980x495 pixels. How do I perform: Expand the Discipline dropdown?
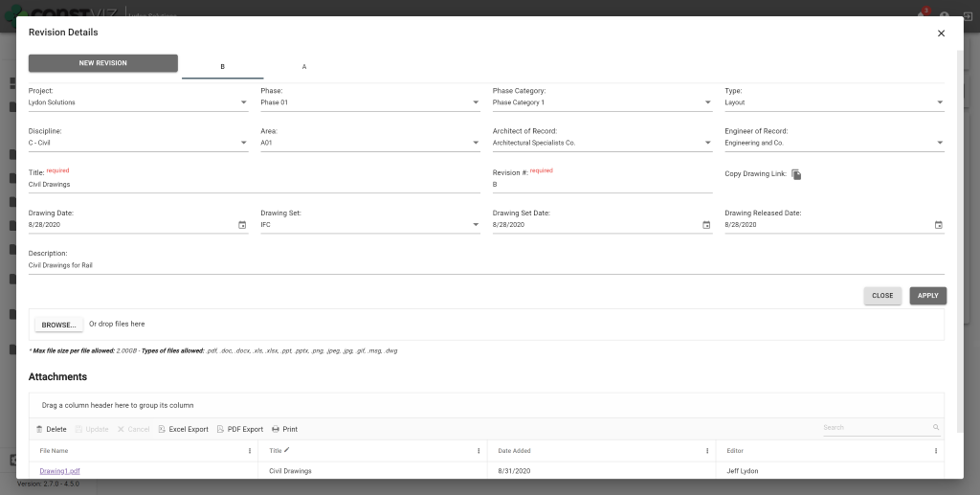(243, 143)
